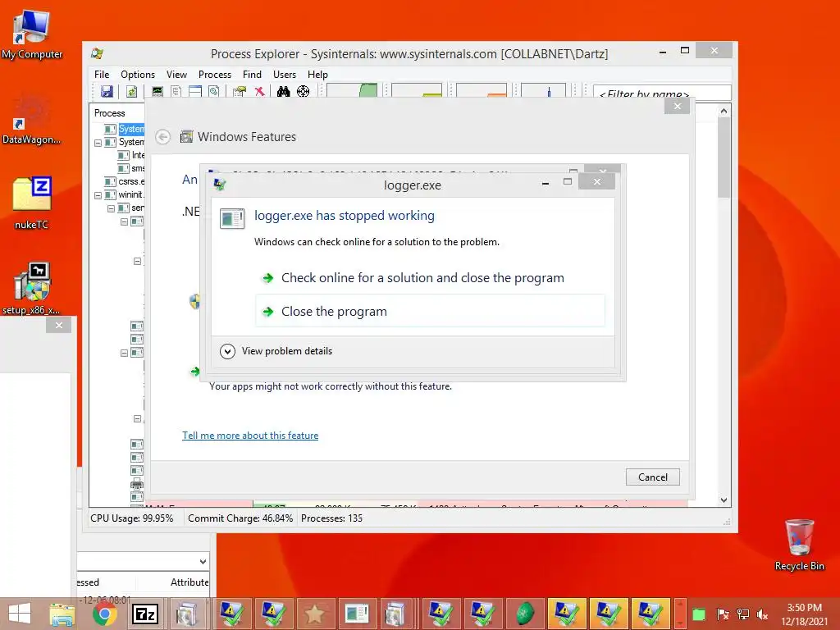
Task: Click the red X Kill Process icon
Action: point(259,91)
